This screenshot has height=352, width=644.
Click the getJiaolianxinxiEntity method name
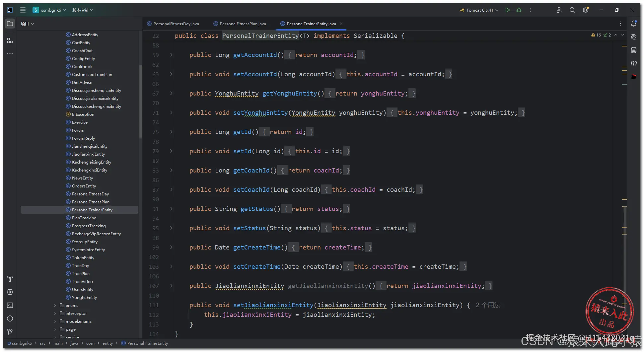coord(328,286)
